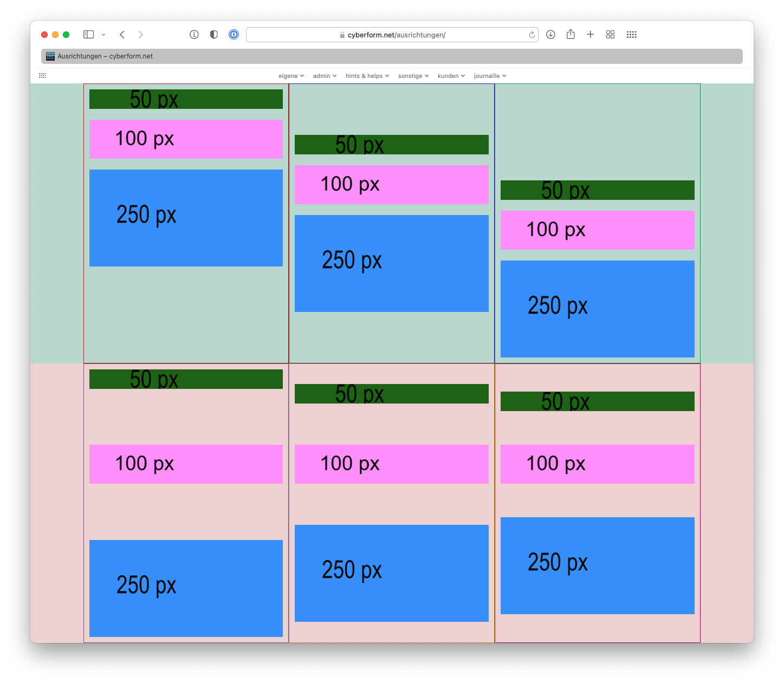The width and height of the screenshot is (784, 683).
Task: Open the Share menu
Action: click(571, 34)
